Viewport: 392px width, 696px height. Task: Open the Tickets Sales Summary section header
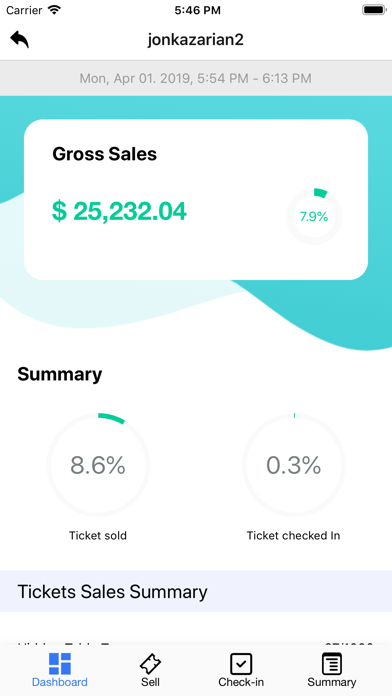[x=196, y=591]
